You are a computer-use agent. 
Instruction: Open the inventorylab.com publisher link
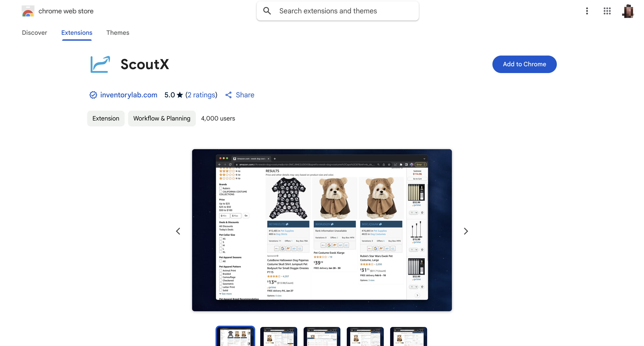coord(129,95)
